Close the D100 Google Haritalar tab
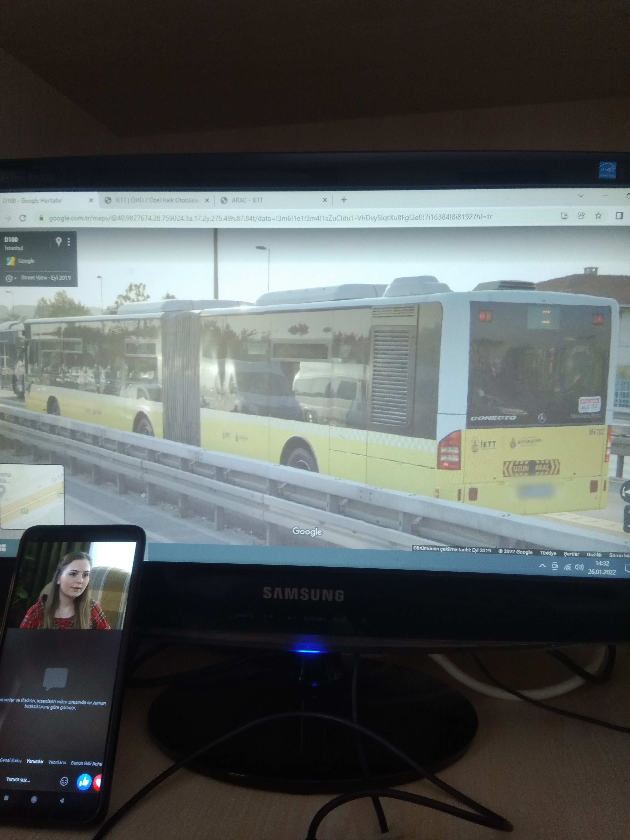The width and height of the screenshot is (630, 840). coord(91,200)
